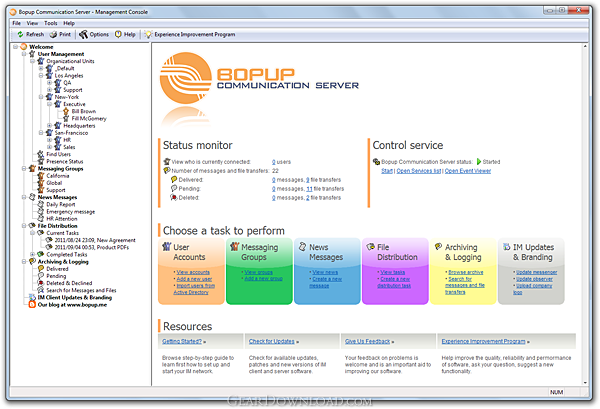Click the scroll up arrow of main pane
This screenshot has width=600, height=409.
585,46
